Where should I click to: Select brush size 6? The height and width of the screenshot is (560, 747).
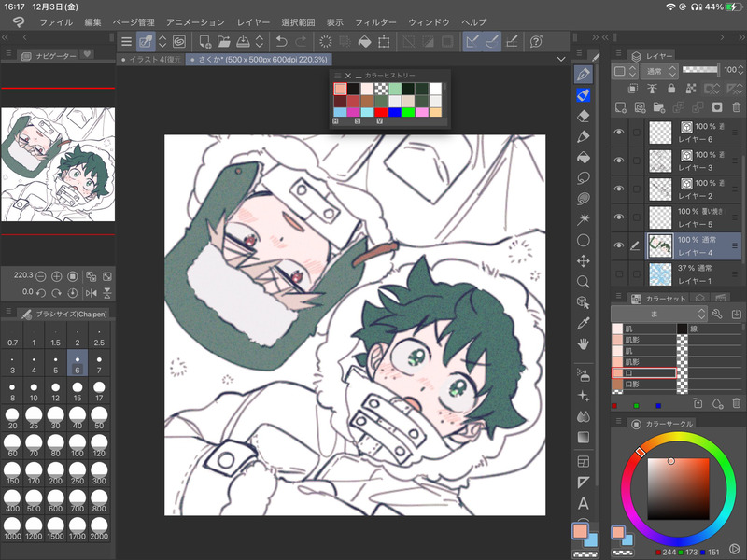coord(78,364)
